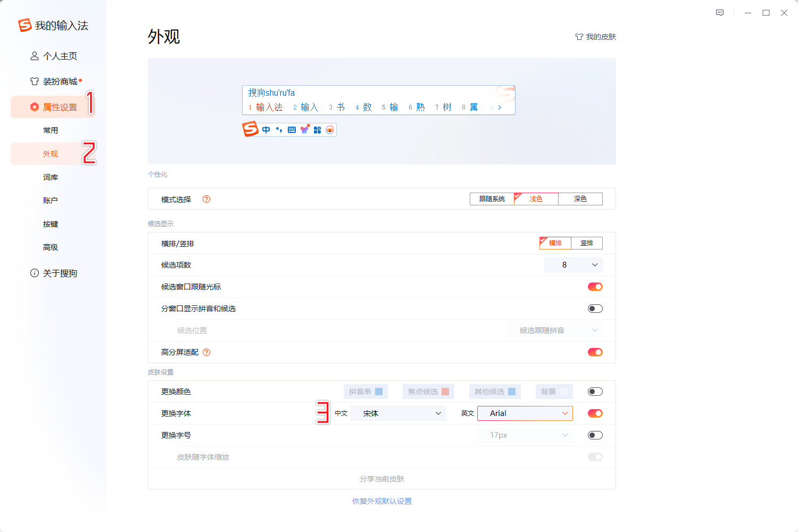Open the 词库 settings section

pyautogui.click(x=51, y=177)
